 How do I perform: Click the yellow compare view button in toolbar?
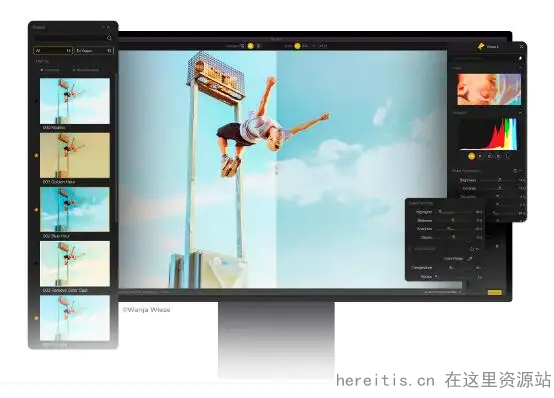click(251, 46)
